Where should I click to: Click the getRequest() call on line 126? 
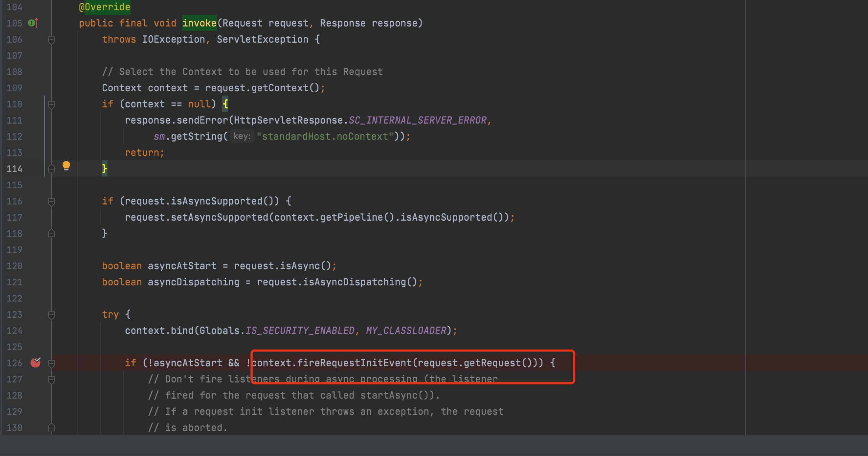tap(498, 363)
